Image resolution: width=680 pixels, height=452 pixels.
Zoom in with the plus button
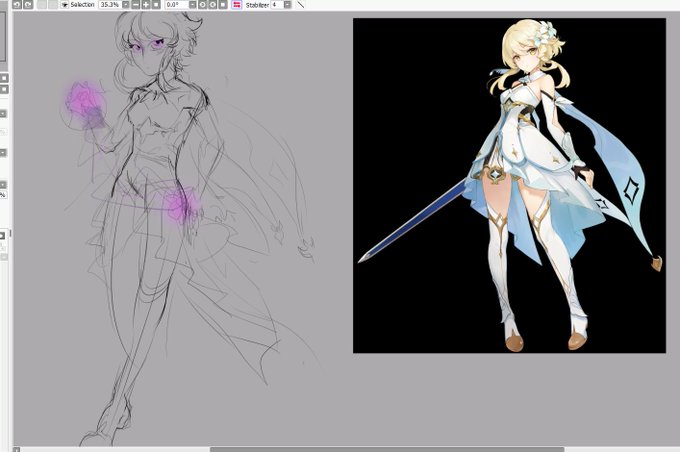click(146, 5)
